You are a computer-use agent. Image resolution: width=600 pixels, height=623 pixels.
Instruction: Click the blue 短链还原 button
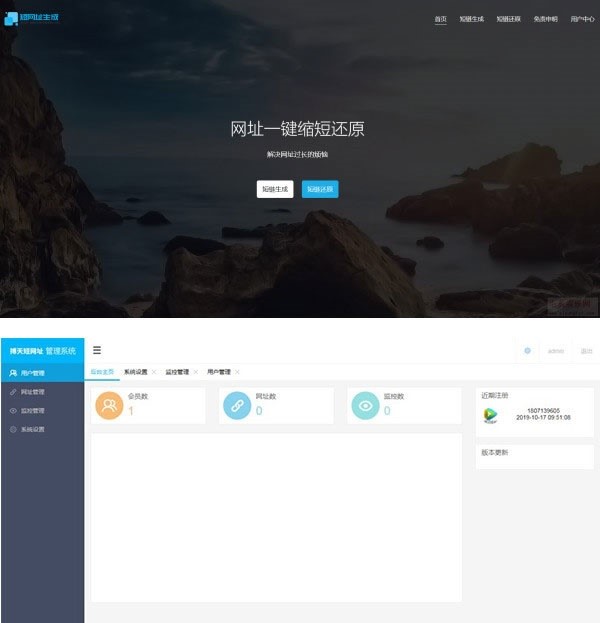point(320,189)
